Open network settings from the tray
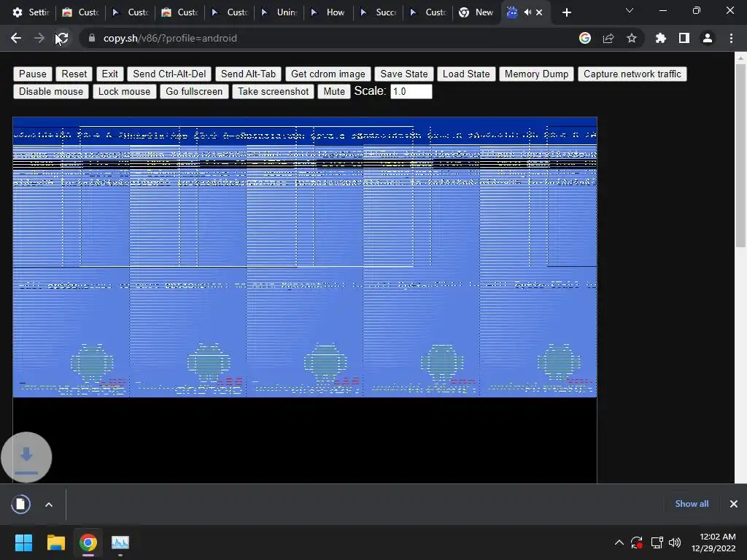Screen dimensions: 747x560 [x=657, y=542]
